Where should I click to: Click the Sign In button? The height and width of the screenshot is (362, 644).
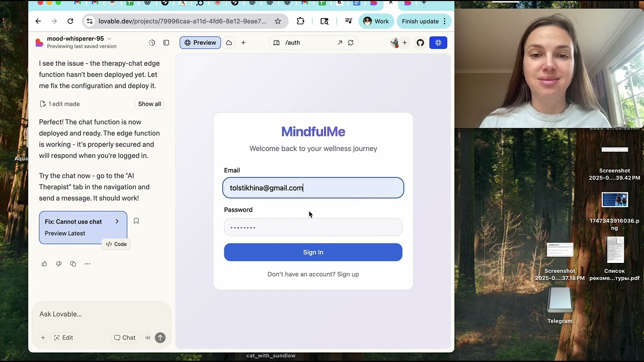click(x=313, y=252)
